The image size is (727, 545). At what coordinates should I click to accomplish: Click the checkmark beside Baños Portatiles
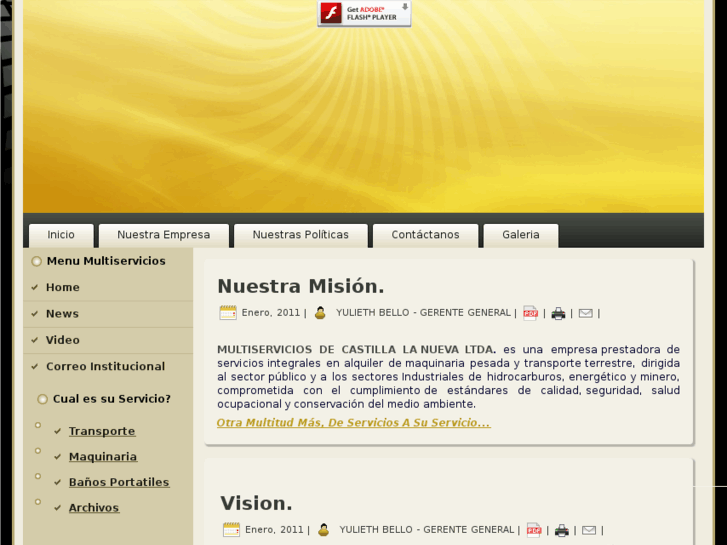57,482
